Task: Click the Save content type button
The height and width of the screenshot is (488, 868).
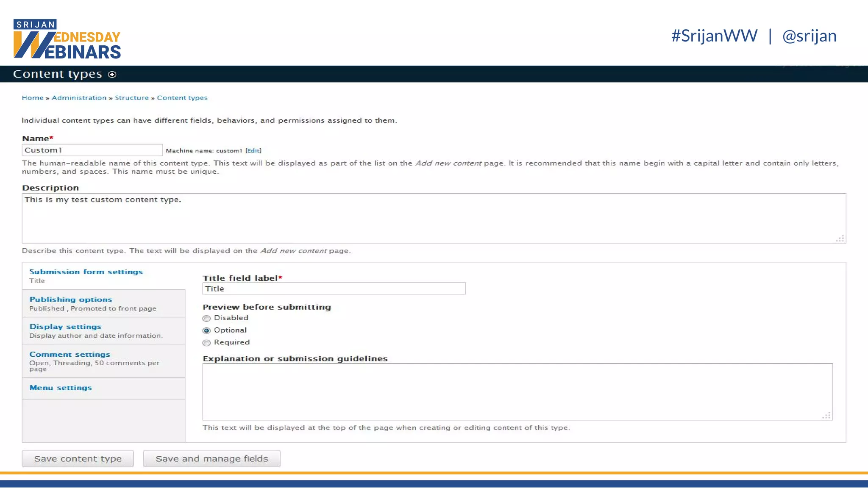Action: (78, 459)
